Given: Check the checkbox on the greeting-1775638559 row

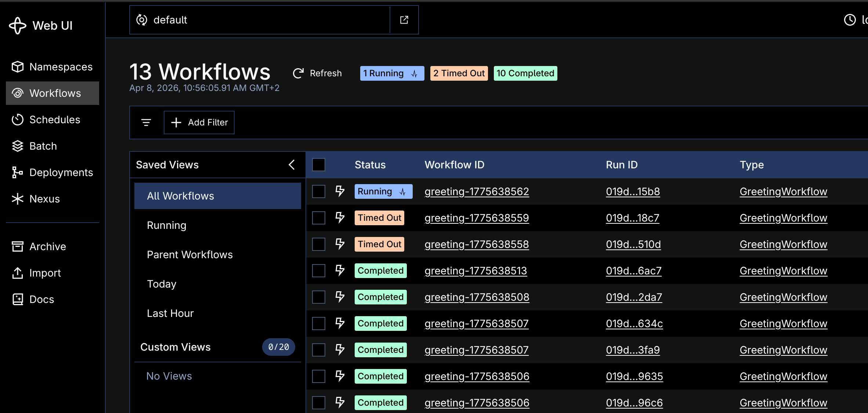Looking at the screenshot, I should click(318, 218).
